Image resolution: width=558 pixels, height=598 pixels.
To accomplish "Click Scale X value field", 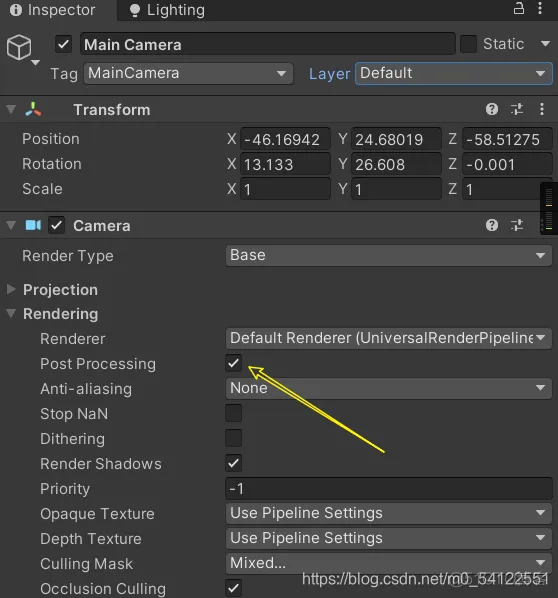I will coord(285,189).
